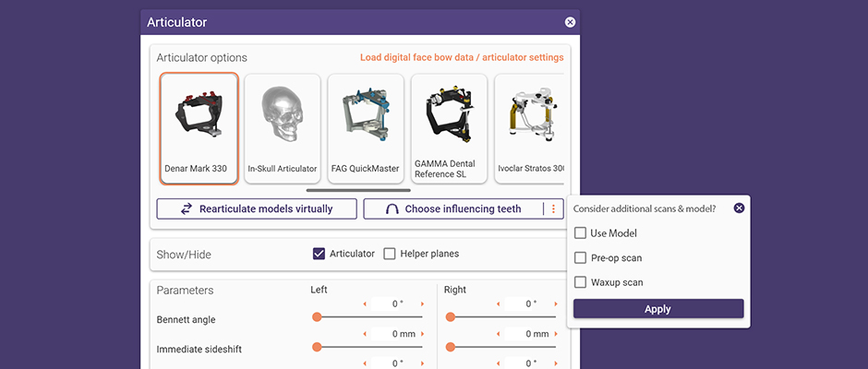Increase the right Bennett angle with arrow
868x369 pixels.
coord(557,304)
